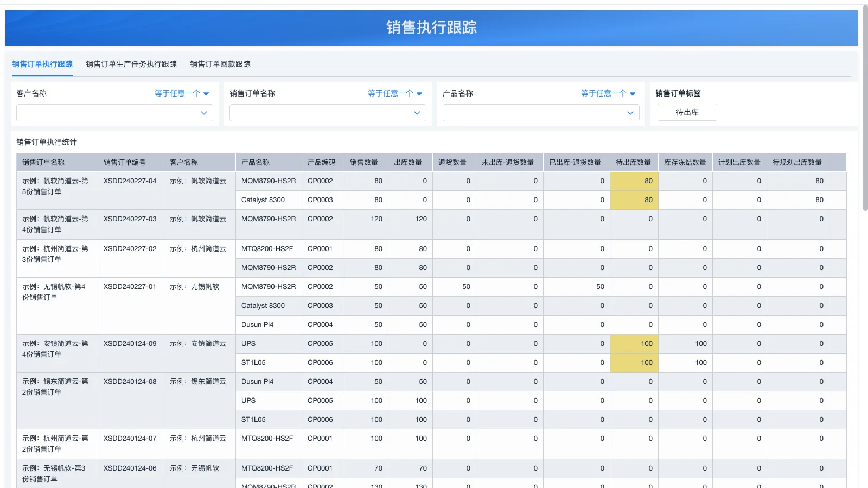
Task: Select the 销售订单执行跟踪 tab
Action: tap(42, 64)
